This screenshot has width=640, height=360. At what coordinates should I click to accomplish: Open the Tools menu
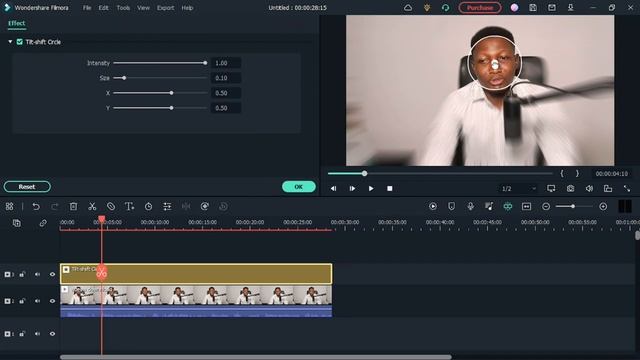[123, 7]
